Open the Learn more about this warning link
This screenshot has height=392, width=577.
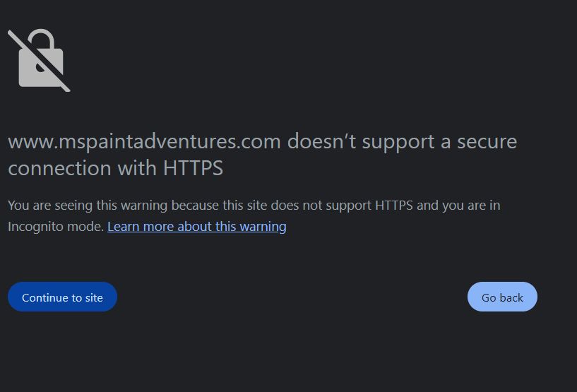pyautogui.click(x=196, y=227)
